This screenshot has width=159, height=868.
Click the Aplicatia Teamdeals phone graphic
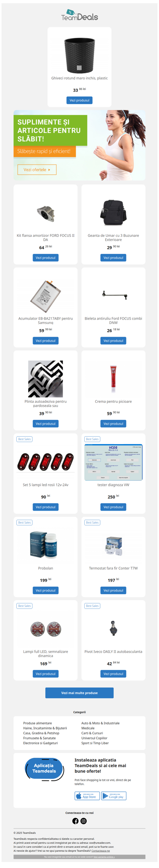pyautogui.click(x=44, y=769)
